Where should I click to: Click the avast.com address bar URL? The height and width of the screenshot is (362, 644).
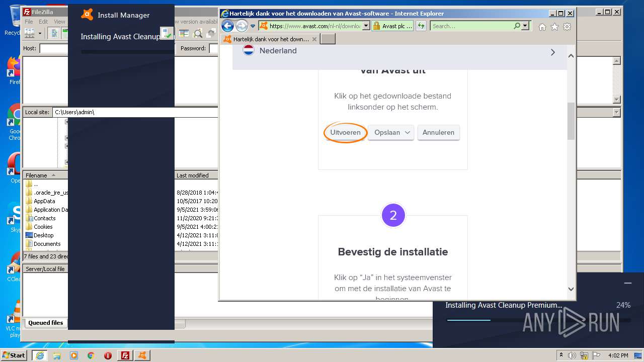point(314,26)
